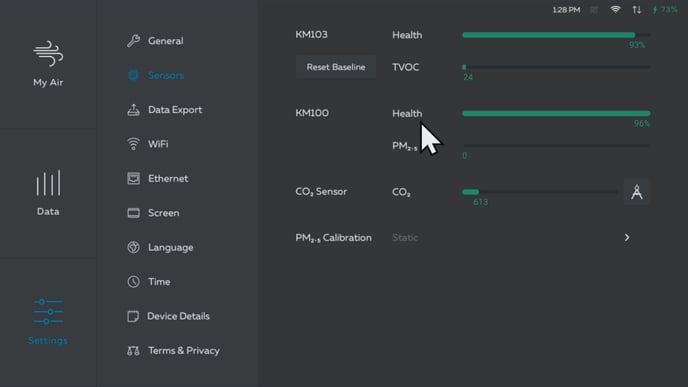Screen dimensions: 688x387
Task: Click the CO2 reading 613
Action: pos(480,202)
